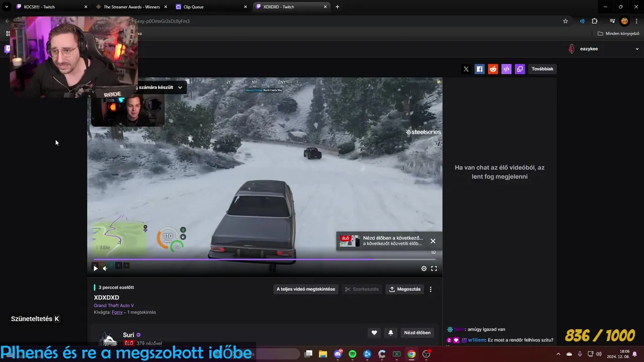Toggle Suri's notification bell
The image size is (644, 362).
coord(390,332)
